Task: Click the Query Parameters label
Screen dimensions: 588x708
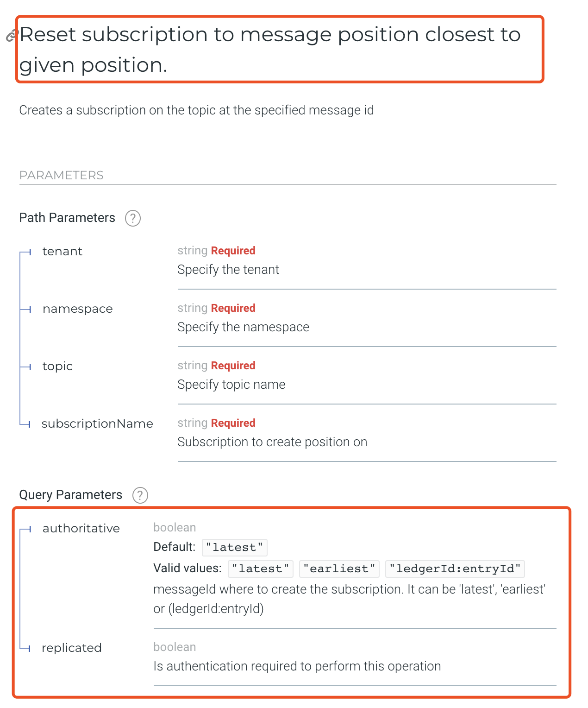Action: point(71,495)
